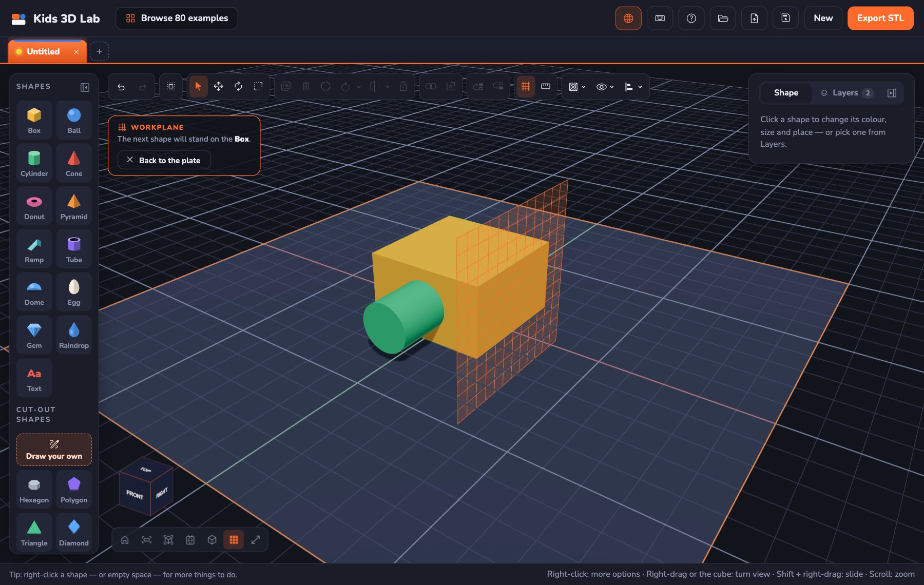Activate the dashed-rectangle box select tool
Viewport: 924px width, 585px height.
[258, 87]
